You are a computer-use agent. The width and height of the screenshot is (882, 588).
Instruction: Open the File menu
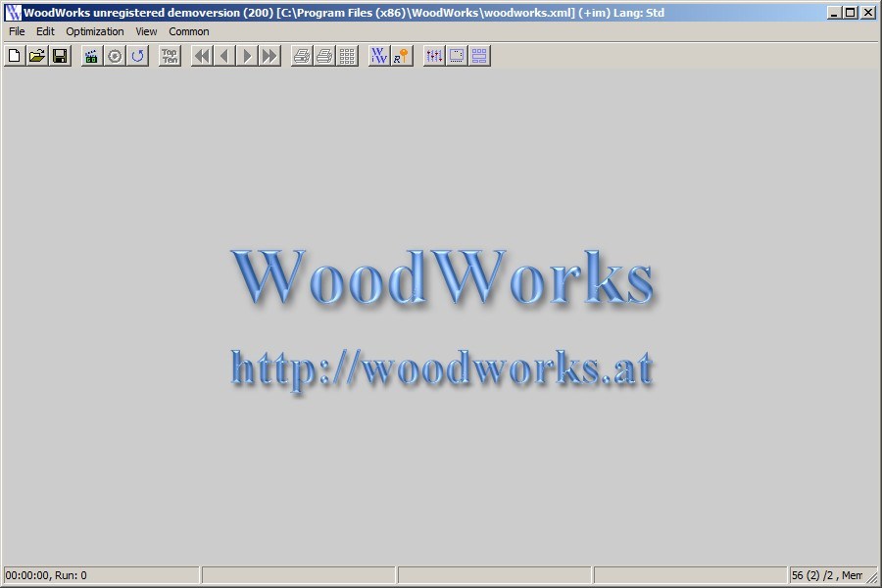(x=17, y=31)
